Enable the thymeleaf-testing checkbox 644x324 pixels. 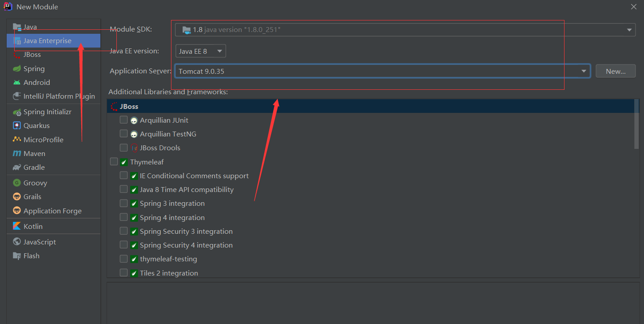tap(123, 259)
